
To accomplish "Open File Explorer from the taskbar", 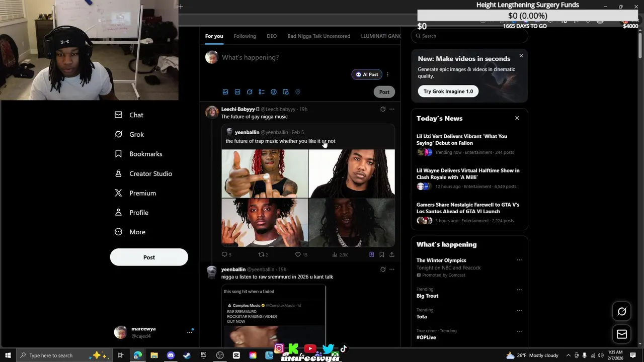I will click(154, 355).
